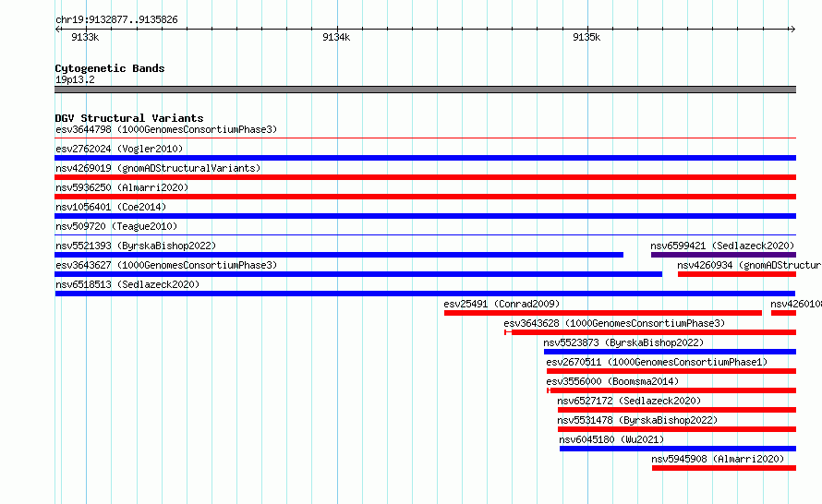Click the nsv509720 thin blue line
This screenshot has height=504, width=822.
(425, 234)
